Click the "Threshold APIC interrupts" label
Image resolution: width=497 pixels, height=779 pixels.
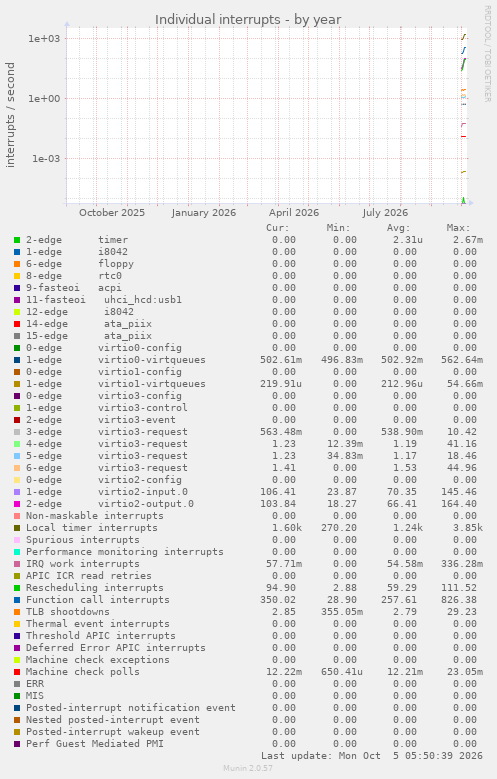coord(100,636)
